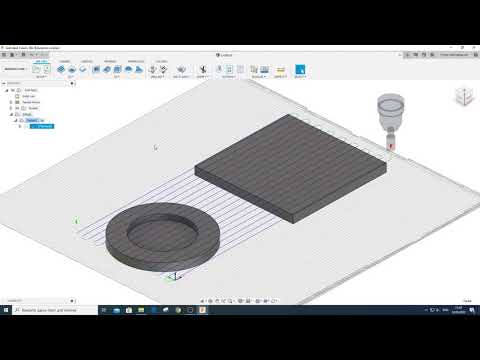The width and height of the screenshot is (480, 360).
Task: Collapse the Setup1 node in browser
Action: pyautogui.click(x=16, y=120)
